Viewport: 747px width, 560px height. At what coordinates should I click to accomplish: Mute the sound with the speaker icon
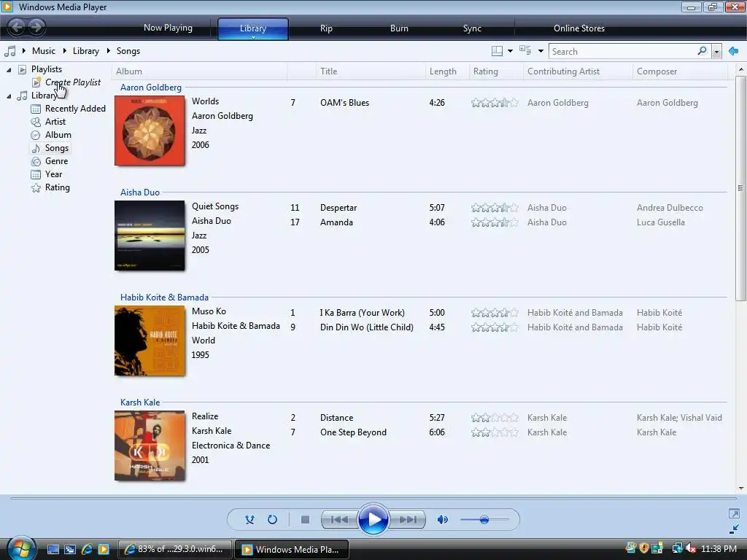[x=443, y=519]
